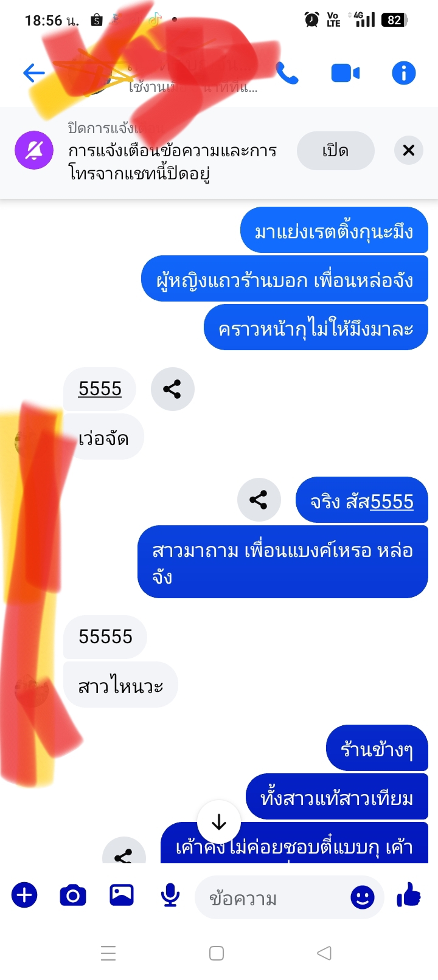
Task: Share the sent "จริง สัส5555" message
Action: [259, 500]
